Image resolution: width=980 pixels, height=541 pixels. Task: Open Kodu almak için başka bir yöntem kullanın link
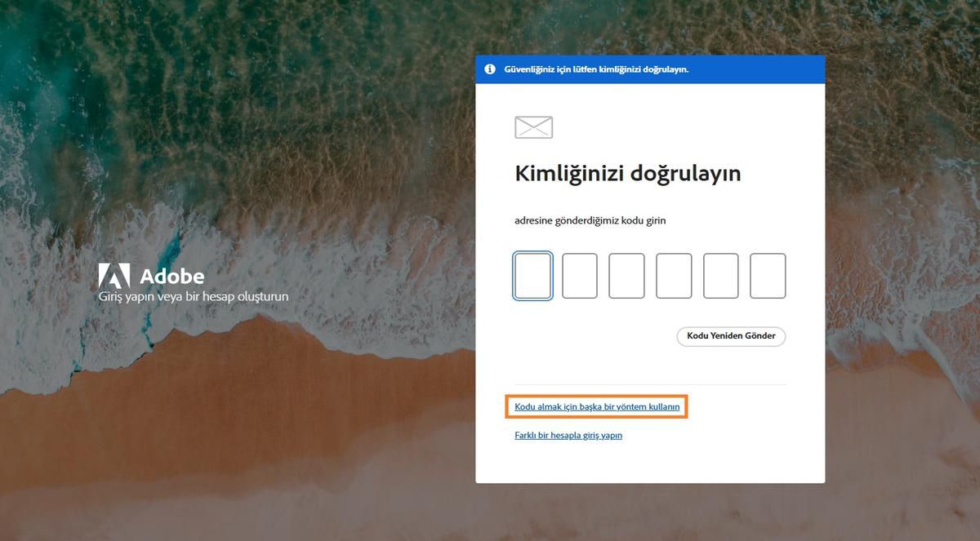pyautogui.click(x=597, y=406)
